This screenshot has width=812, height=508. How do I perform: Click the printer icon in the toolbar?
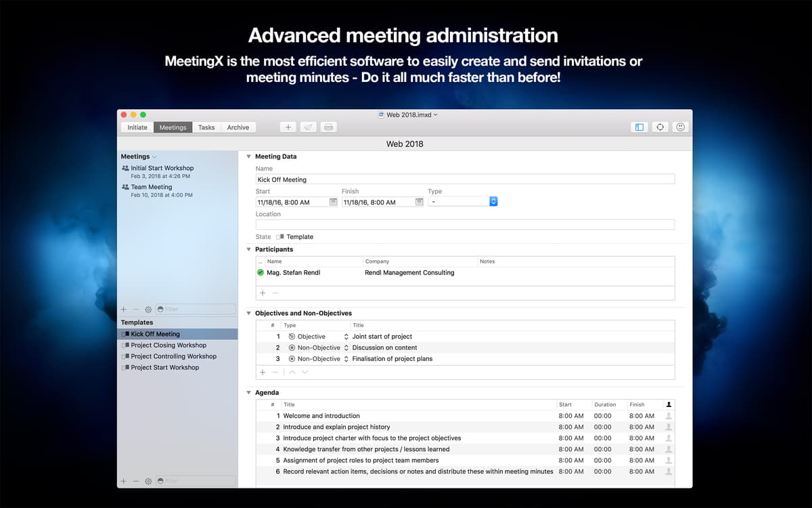click(328, 127)
